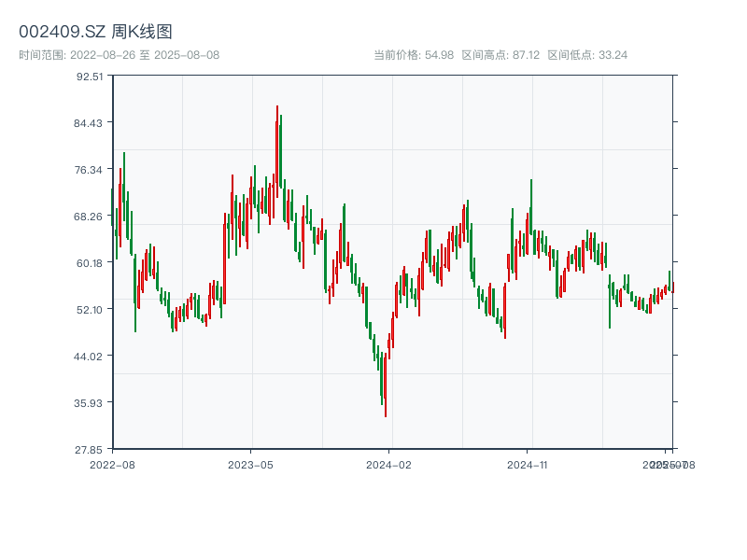Click the 区间低点 33.24 label
The width and height of the screenshot is (747, 560).
(x=587, y=55)
